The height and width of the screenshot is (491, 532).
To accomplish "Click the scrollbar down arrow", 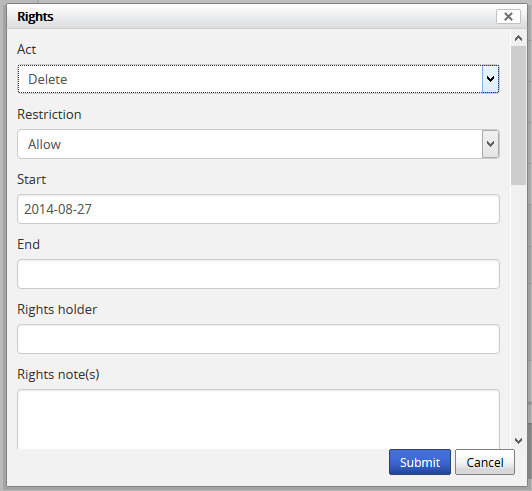I will click(x=518, y=441).
